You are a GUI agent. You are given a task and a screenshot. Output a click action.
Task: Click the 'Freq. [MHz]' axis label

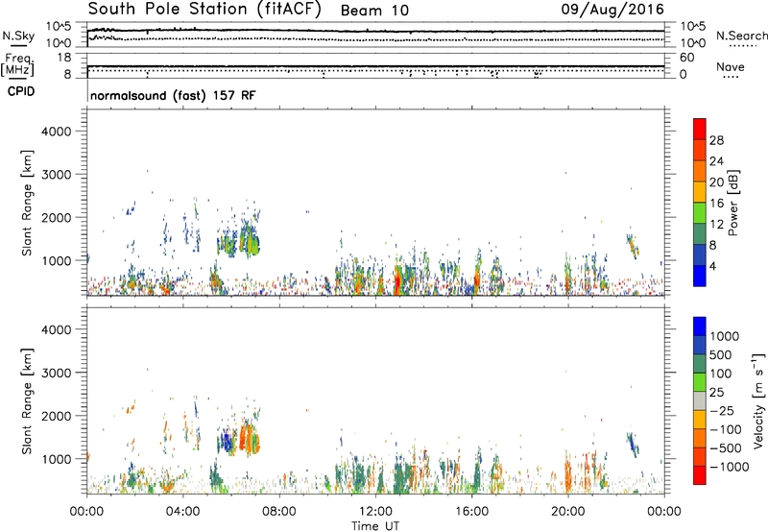tap(18, 65)
